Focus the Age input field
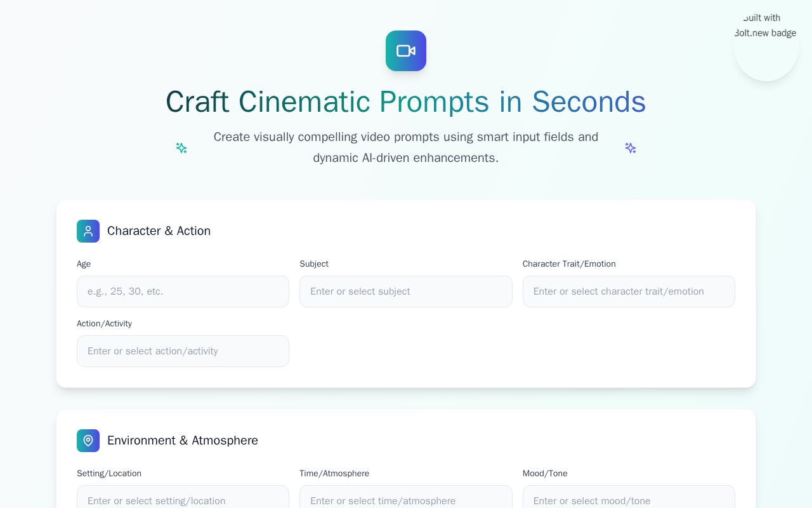812x508 pixels. tap(183, 291)
